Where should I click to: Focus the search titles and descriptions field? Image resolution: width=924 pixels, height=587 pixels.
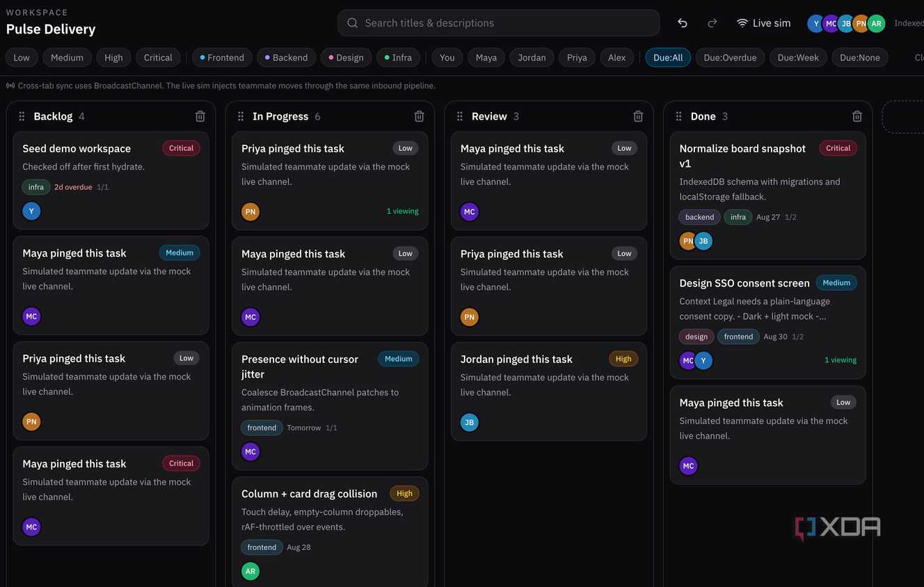coord(499,23)
